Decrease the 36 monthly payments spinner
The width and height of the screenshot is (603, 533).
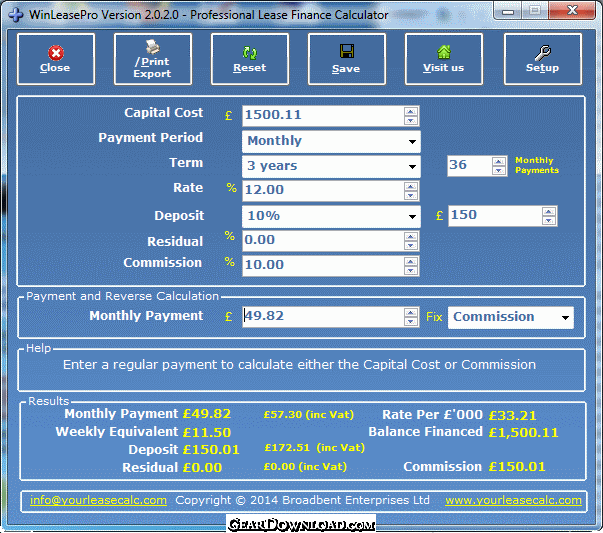tap(499, 170)
